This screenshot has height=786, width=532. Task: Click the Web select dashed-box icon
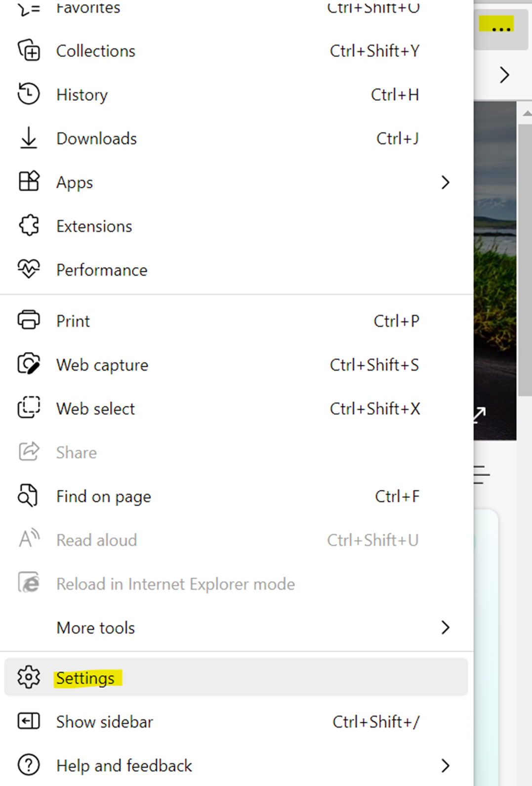(x=29, y=408)
